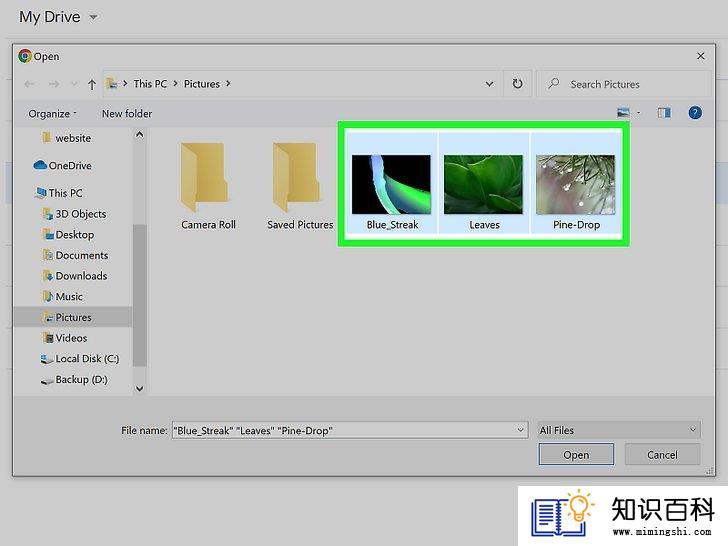Click the Open button
728x546 pixels.
click(576, 455)
